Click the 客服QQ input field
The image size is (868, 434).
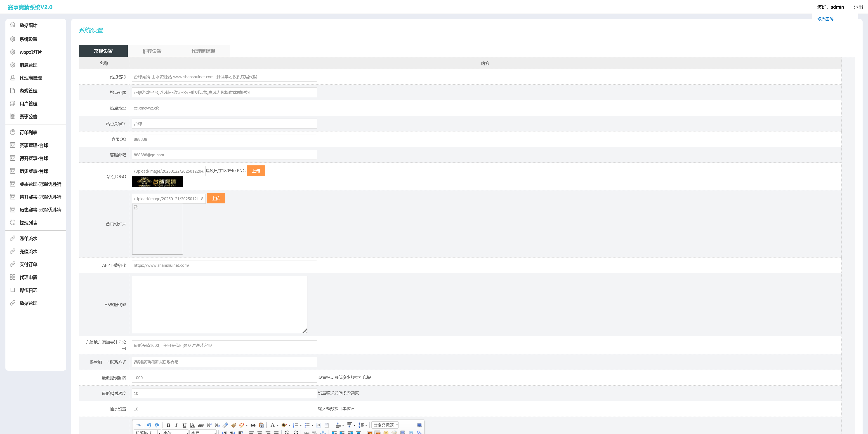[x=224, y=139]
